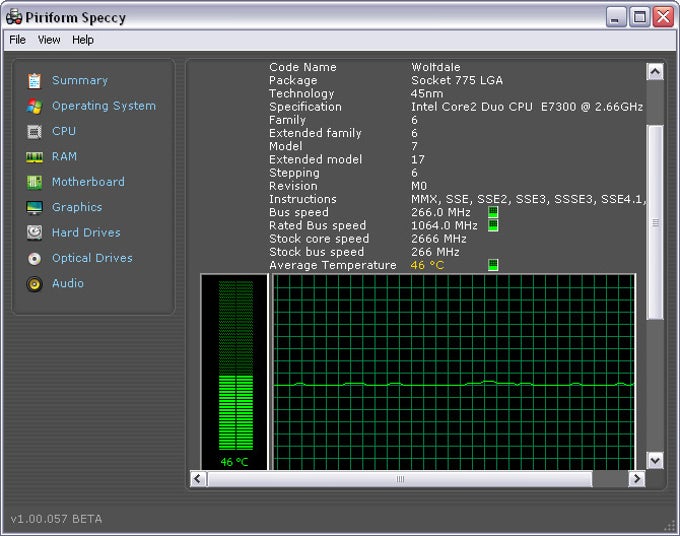Toggle the Rated Bus speed graph indicator

493,225
